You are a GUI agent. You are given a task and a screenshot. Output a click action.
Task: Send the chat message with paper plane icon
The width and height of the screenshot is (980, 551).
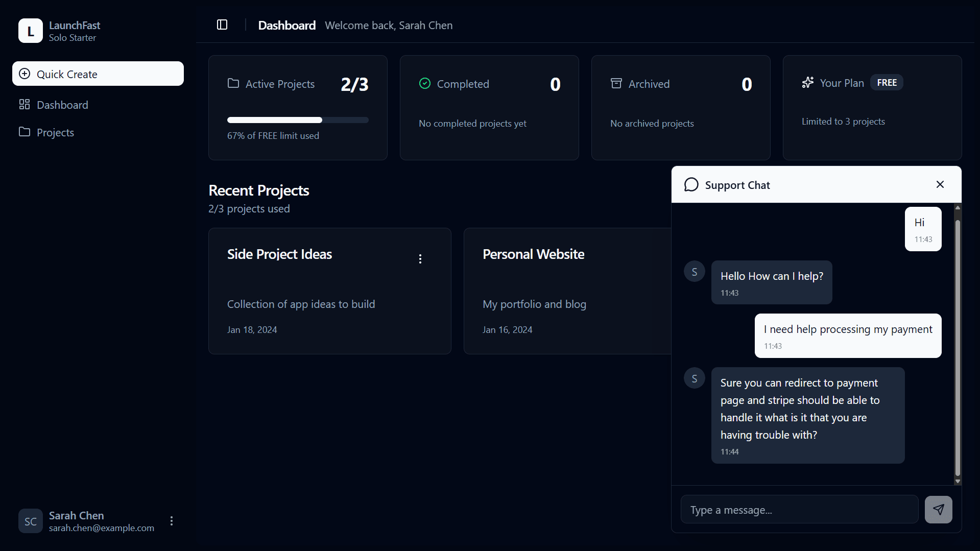[938, 510]
